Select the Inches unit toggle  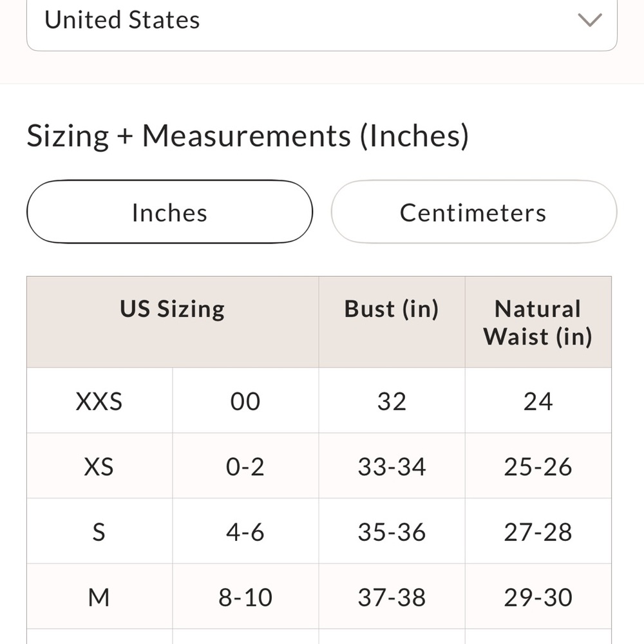[169, 212]
